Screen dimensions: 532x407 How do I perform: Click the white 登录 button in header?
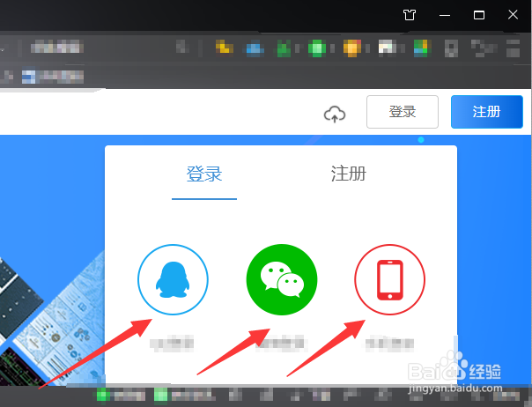(x=403, y=112)
